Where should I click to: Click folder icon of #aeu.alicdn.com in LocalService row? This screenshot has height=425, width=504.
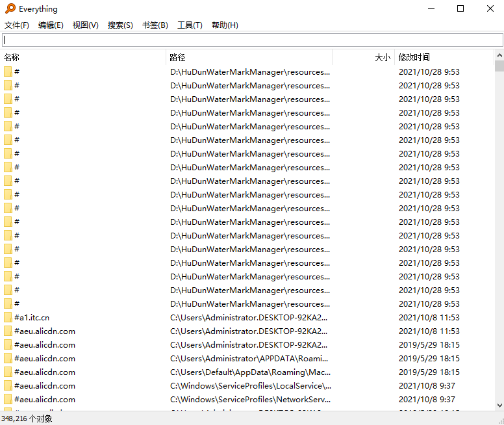8,386
